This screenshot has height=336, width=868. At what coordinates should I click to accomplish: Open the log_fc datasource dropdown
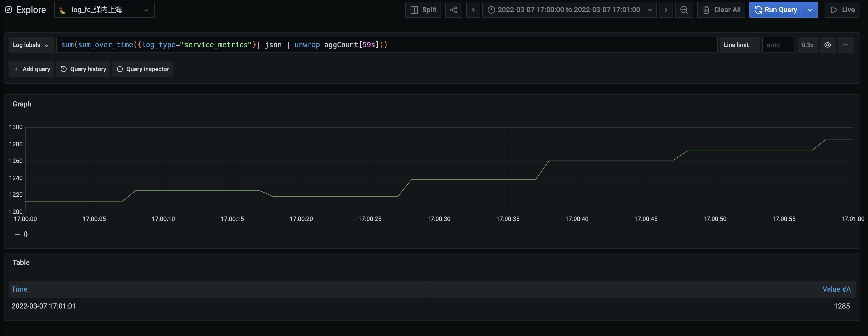click(x=104, y=10)
